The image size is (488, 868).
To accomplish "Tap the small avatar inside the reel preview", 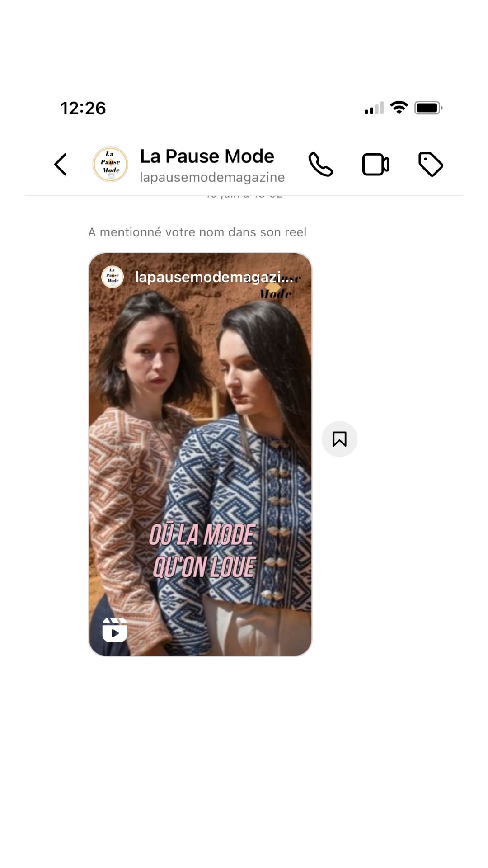I will tap(113, 277).
